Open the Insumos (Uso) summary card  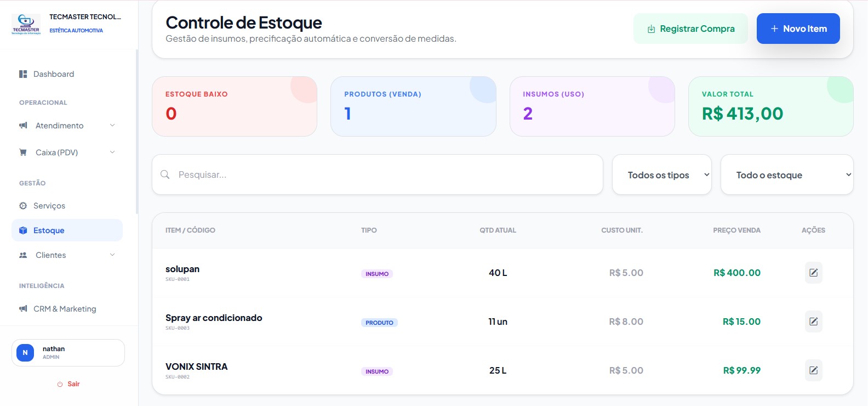coord(592,106)
